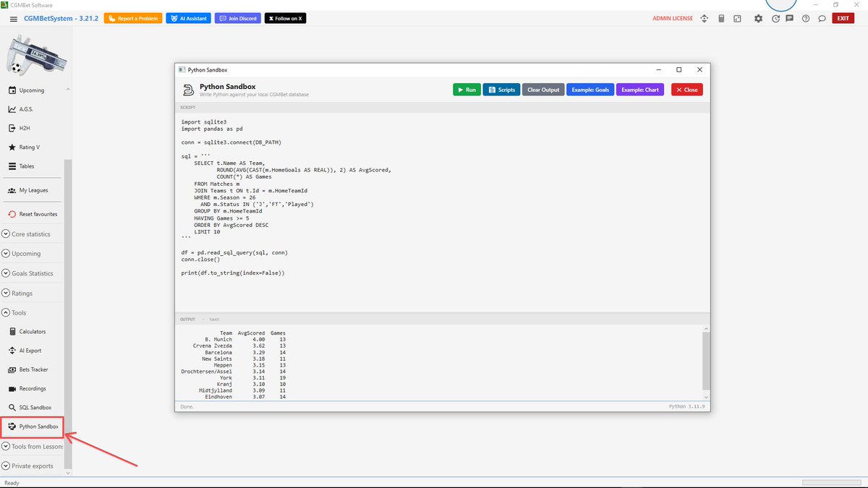This screenshot has width=868, height=488.
Task: Click Crvena Zvezda row in output
Action: 233,346
